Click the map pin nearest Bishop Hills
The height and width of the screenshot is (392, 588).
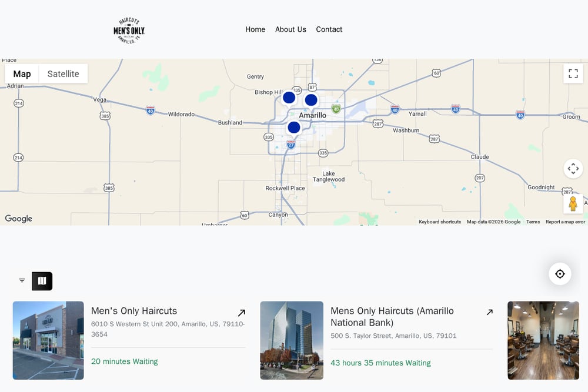(289, 98)
